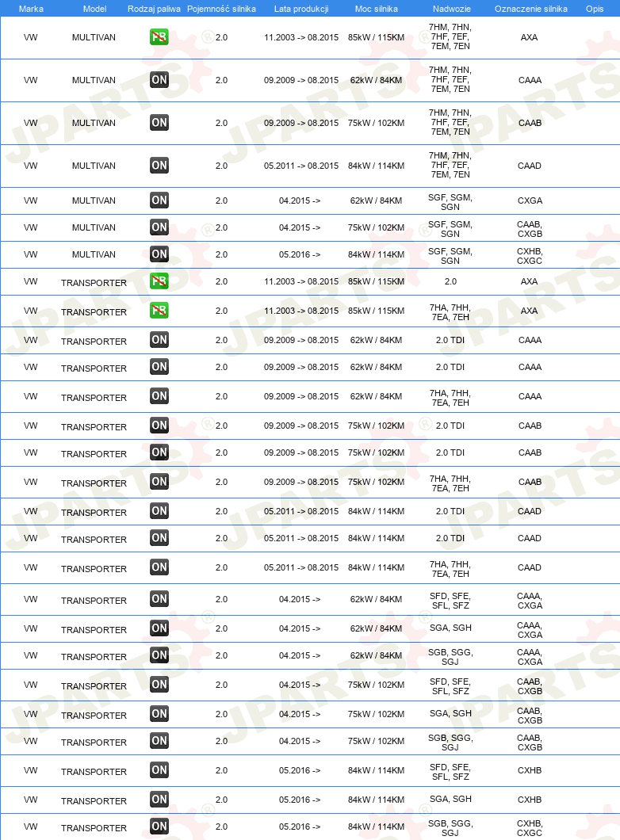620x840 pixels.
Task: Click petrol icon in Transporter AXA row with body 2.0
Action: point(159,281)
